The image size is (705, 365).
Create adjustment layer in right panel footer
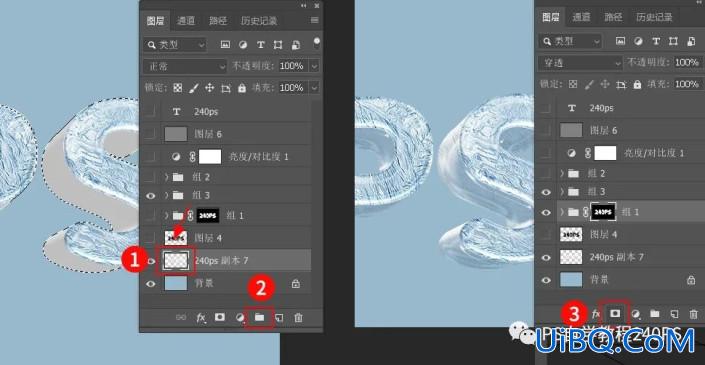click(x=635, y=313)
